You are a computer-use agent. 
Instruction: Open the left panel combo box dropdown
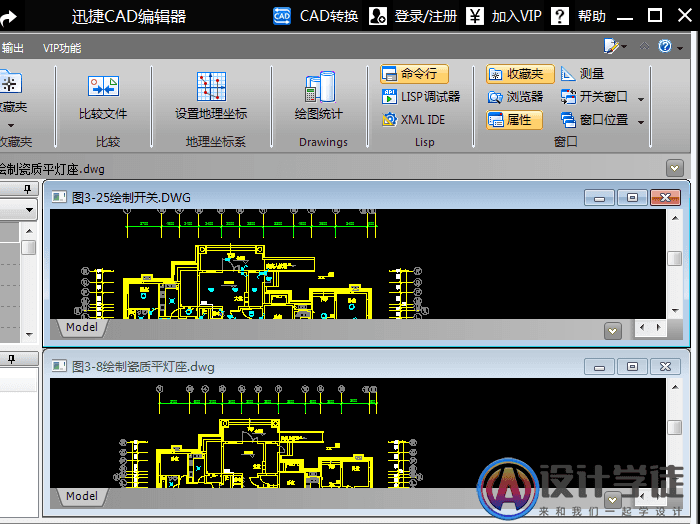[29, 209]
